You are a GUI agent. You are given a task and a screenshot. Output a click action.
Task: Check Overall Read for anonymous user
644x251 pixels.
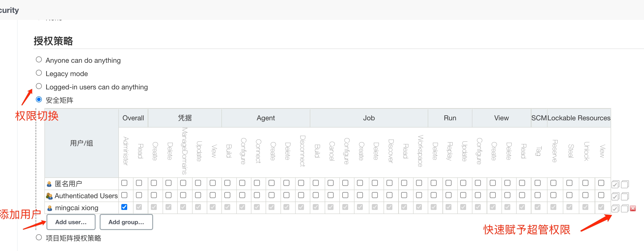click(x=139, y=183)
